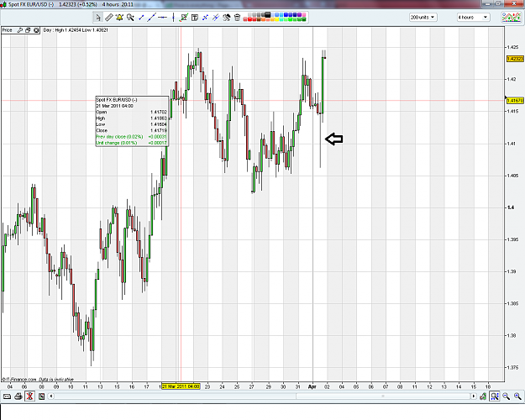Pick the bright red color swatch
The image size is (525, 420).
249,19
